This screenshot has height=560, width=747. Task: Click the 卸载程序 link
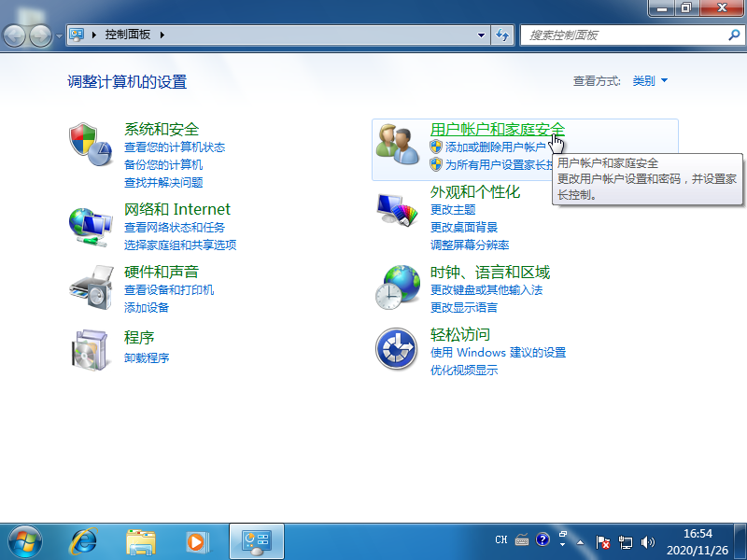[147, 357]
